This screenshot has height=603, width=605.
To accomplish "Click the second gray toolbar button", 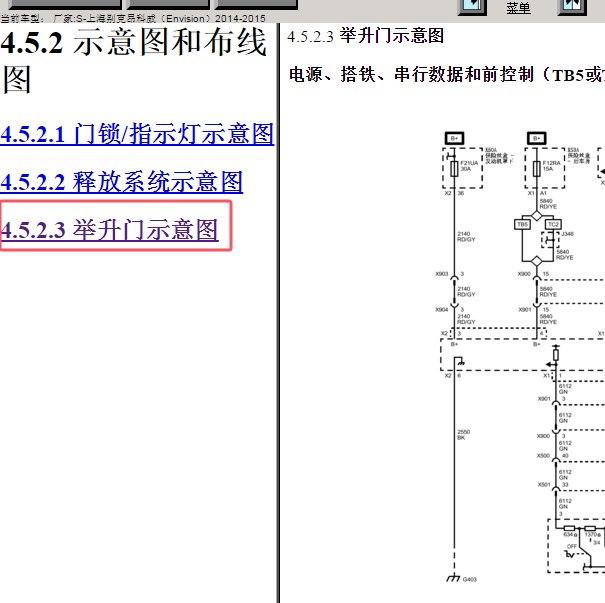I will tap(168, 4).
